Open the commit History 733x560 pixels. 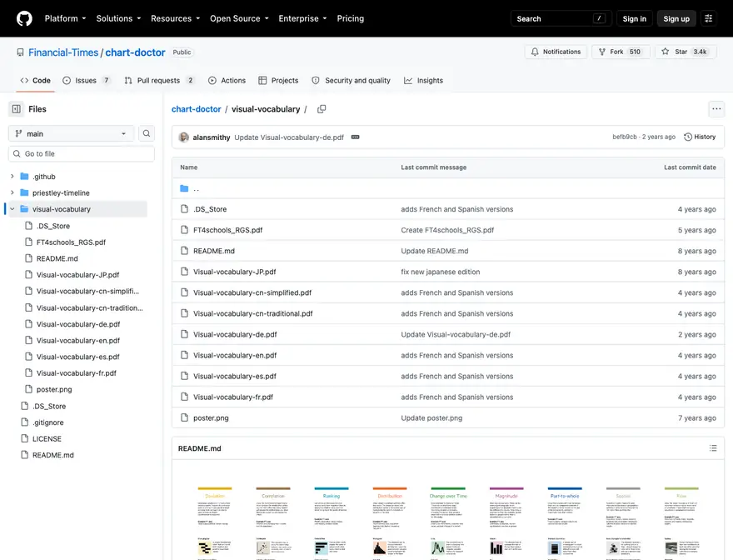[x=700, y=137]
